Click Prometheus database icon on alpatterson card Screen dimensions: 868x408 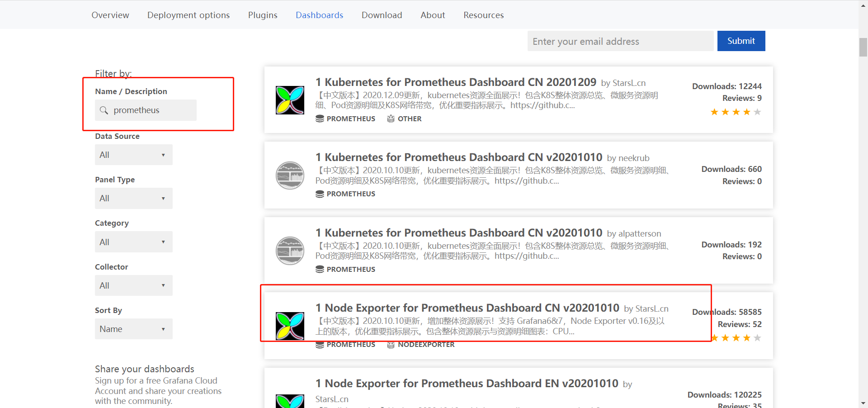click(x=320, y=269)
